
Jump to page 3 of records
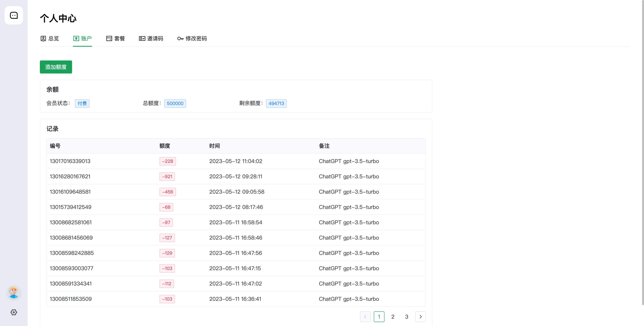pyautogui.click(x=407, y=316)
